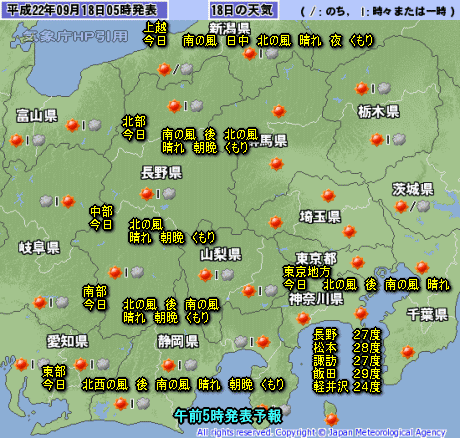Select the sun/cloud icon above 栃木県 label
Screen dimensions: 460x438
coord(373,89)
